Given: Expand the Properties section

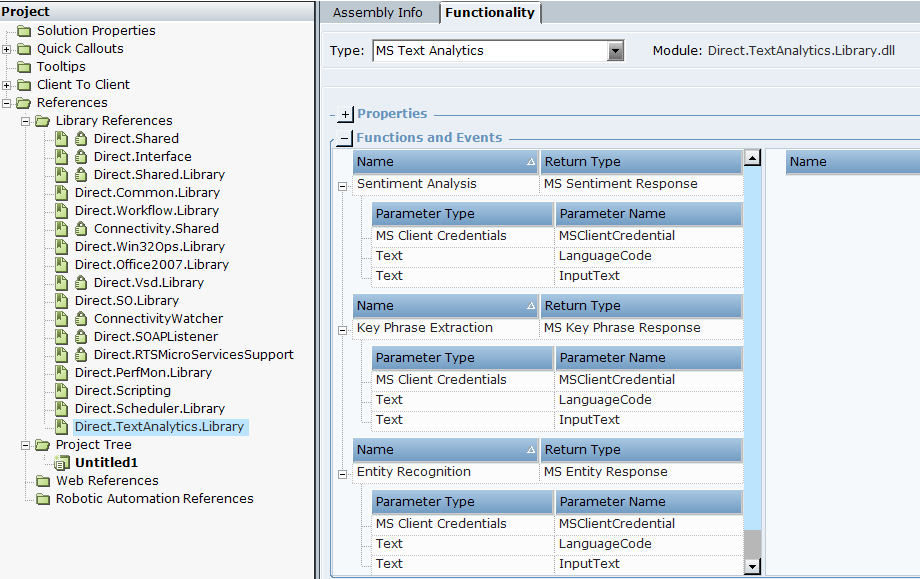Looking at the screenshot, I should (x=345, y=115).
